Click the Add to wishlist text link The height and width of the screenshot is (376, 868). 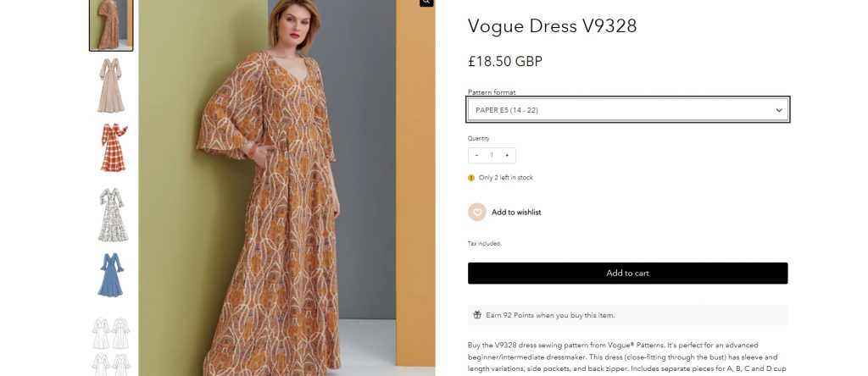(516, 212)
